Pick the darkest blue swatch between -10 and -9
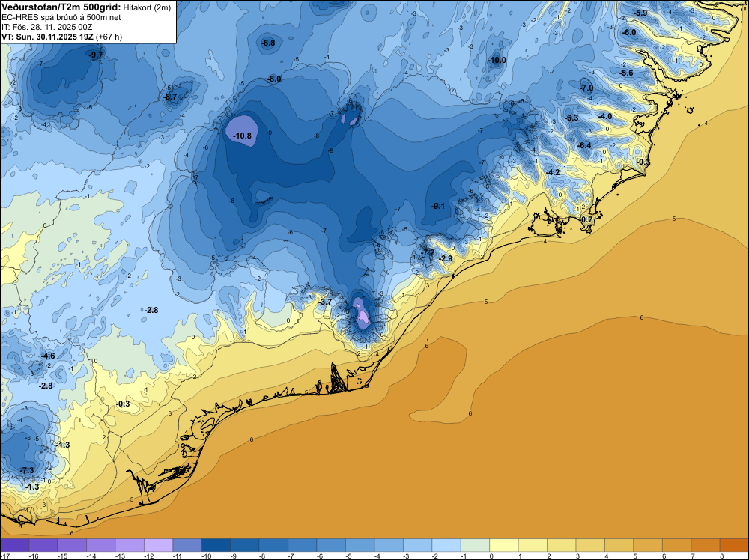This screenshot has width=749, height=560. point(216,545)
